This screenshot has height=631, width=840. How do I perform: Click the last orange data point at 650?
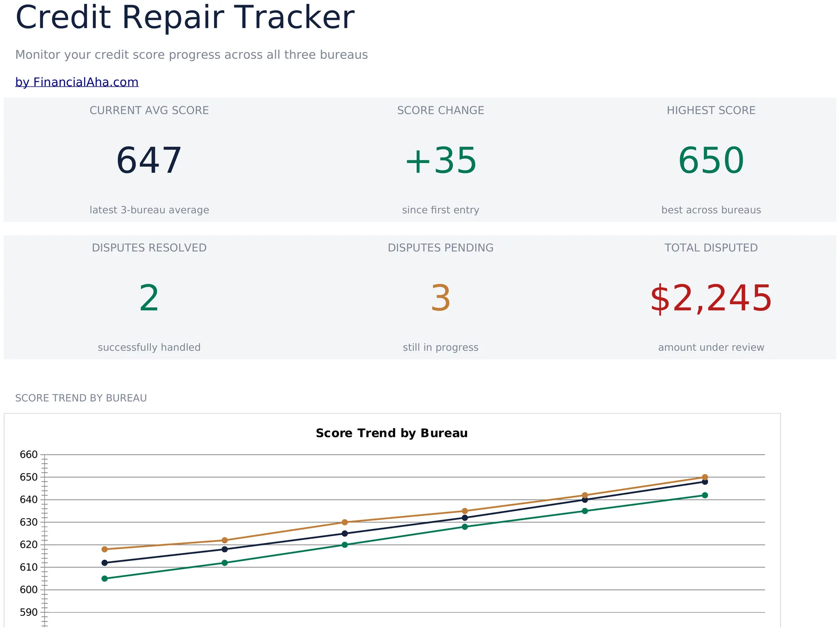705,477
